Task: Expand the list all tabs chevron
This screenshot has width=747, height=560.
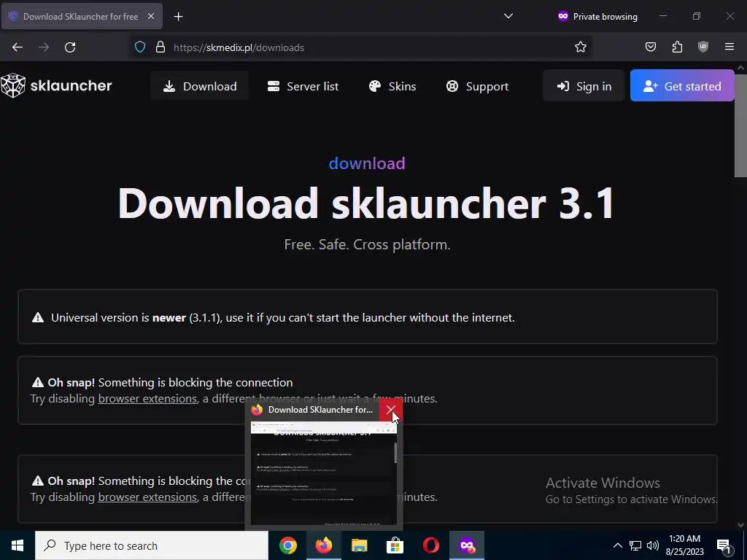Action: (x=508, y=16)
